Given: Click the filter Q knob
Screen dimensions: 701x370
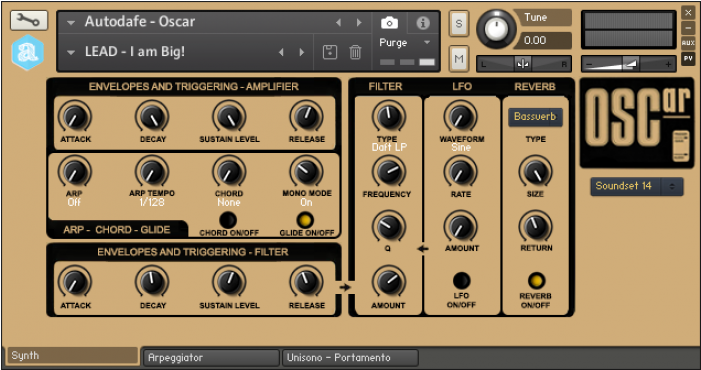Looking at the screenshot, I should click(389, 227).
